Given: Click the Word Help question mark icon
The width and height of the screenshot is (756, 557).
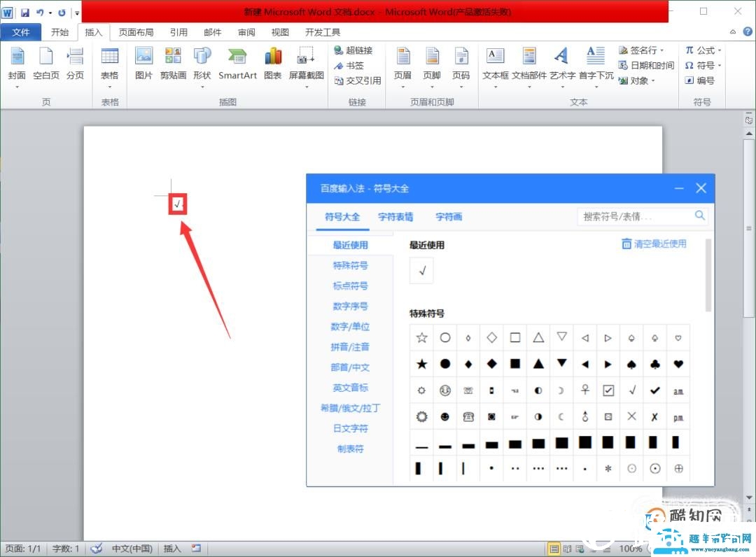Looking at the screenshot, I should pyautogui.click(x=748, y=31).
